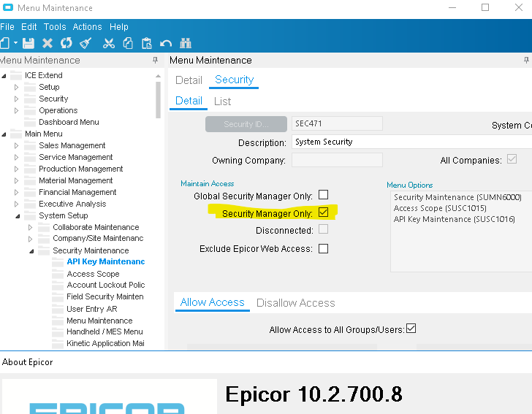The image size is (532, 414).
Task: Collapse the ICE Extend tree node
Action: coord(4,76)
